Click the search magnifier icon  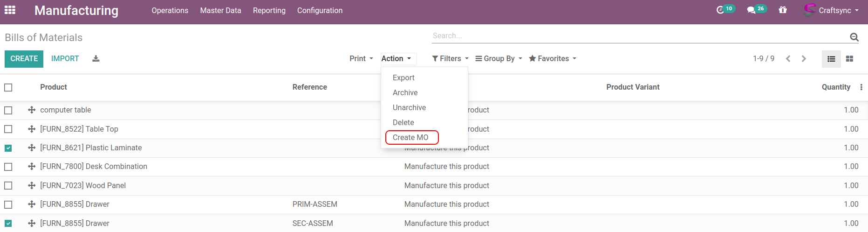(x=854, y=37)
